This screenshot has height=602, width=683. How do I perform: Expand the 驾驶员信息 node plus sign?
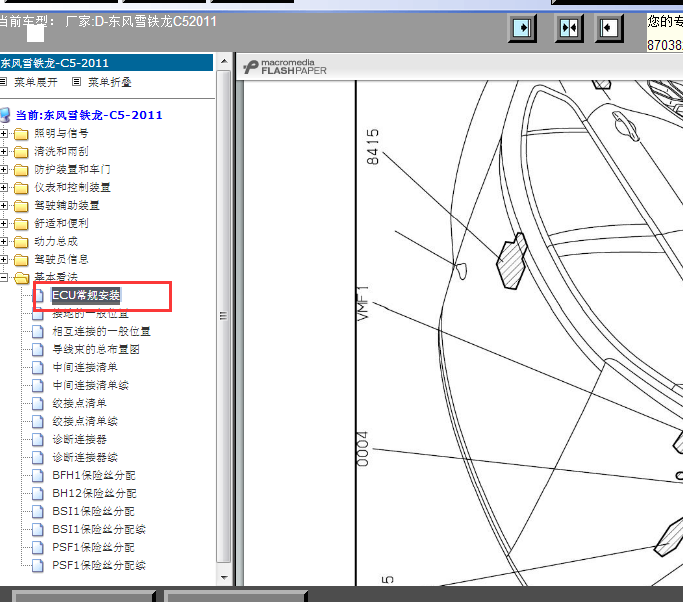(3, 260)
